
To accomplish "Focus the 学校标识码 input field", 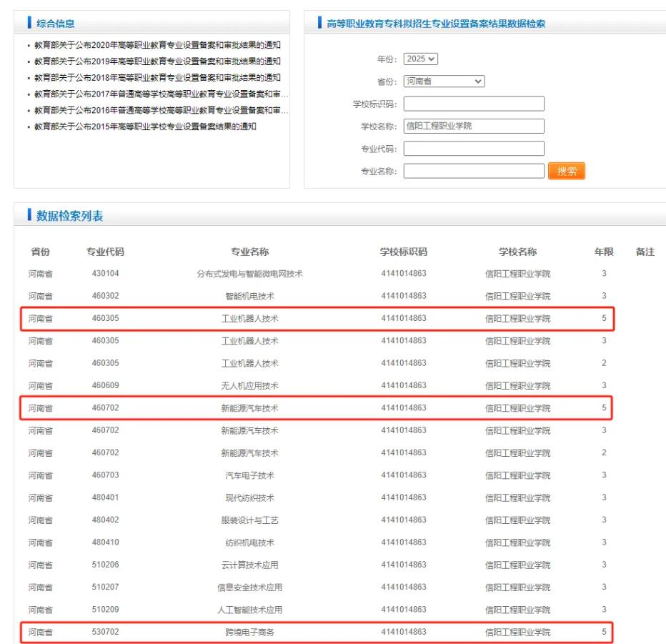I will click(x=474, y=104).
